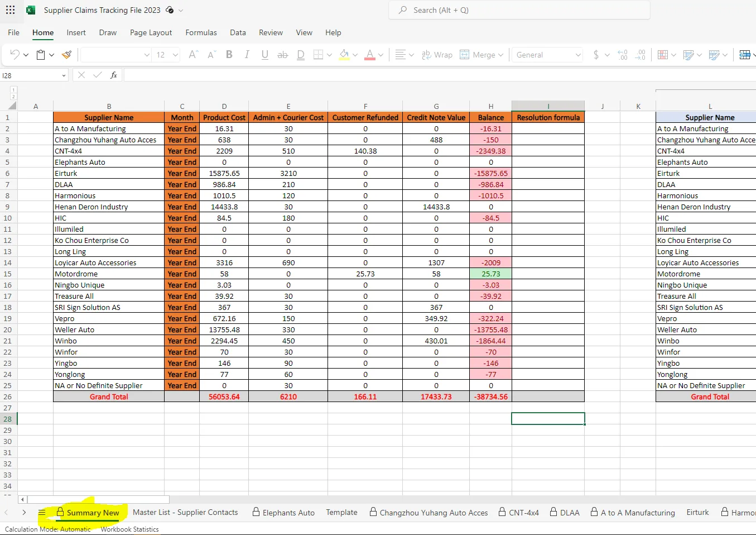Open Conditional Formatting icon
Image resolution: width=756 pixels, height=535 pixels.
[663, 55]
